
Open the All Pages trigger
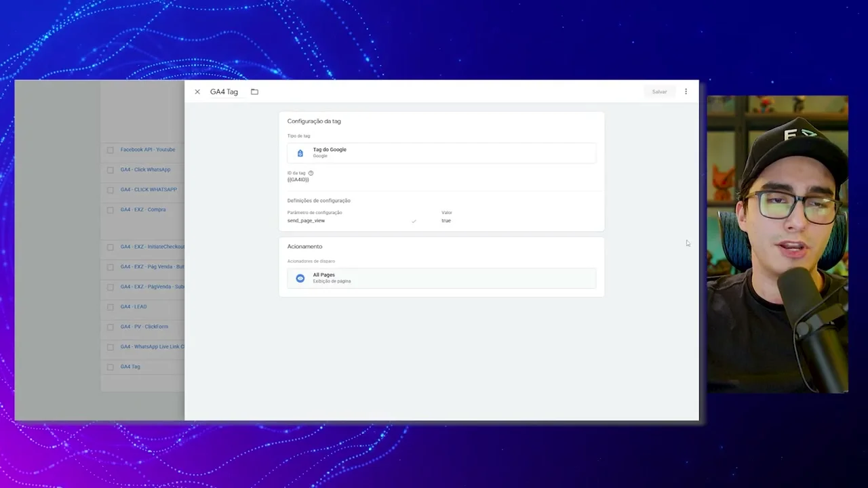coord(441,278)
